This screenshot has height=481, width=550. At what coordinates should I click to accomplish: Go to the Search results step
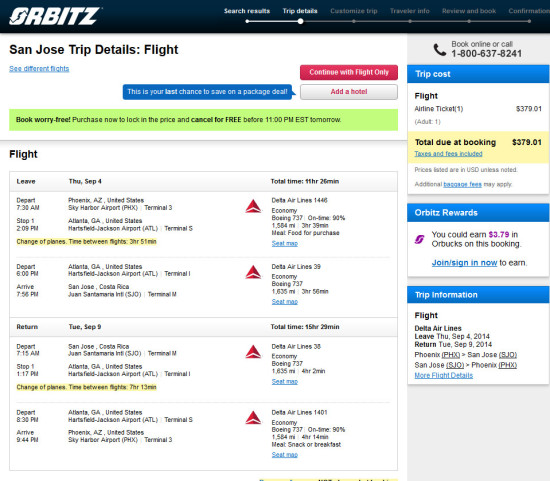(x=247, y=11)
